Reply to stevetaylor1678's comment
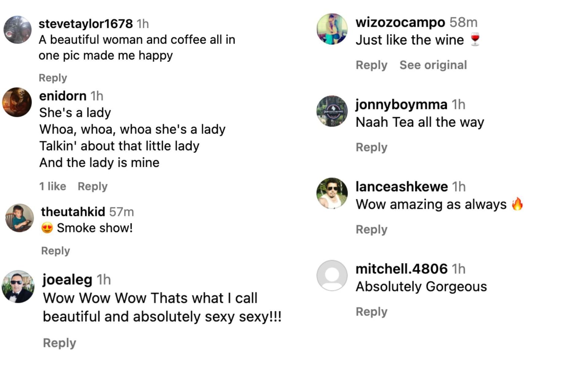The width and height of the screenshot is (588, 368). [53, 78]
